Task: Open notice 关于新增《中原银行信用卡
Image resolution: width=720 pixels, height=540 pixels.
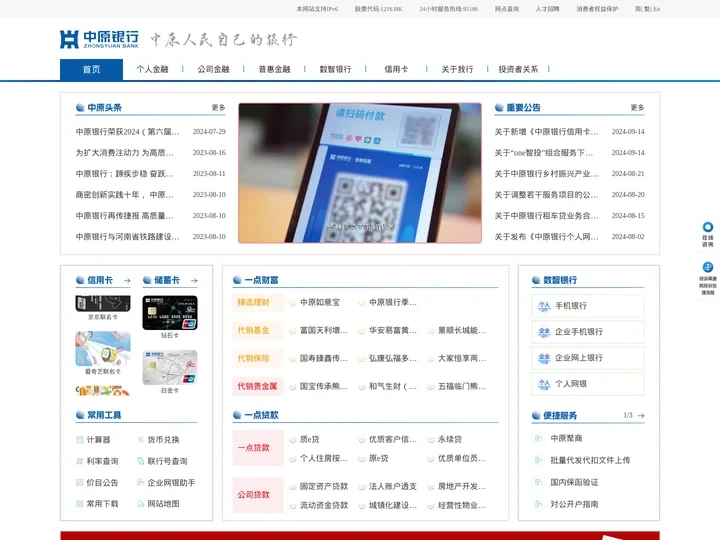Action: (x=546, y=132)
